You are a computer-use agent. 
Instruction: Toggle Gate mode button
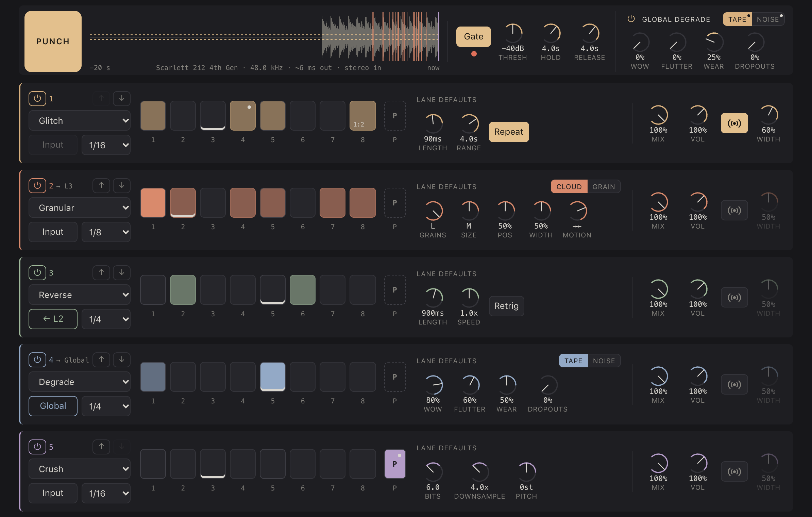474,37
